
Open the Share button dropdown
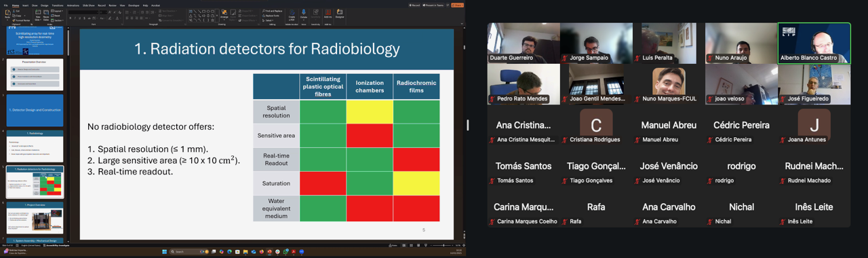pos(457,5)
